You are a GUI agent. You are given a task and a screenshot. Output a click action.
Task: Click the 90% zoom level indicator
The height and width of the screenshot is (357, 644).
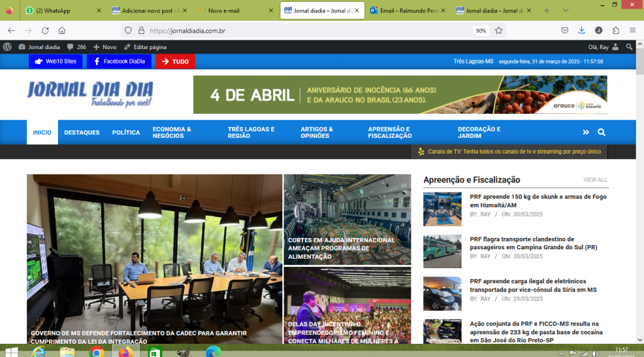(481, 30)
